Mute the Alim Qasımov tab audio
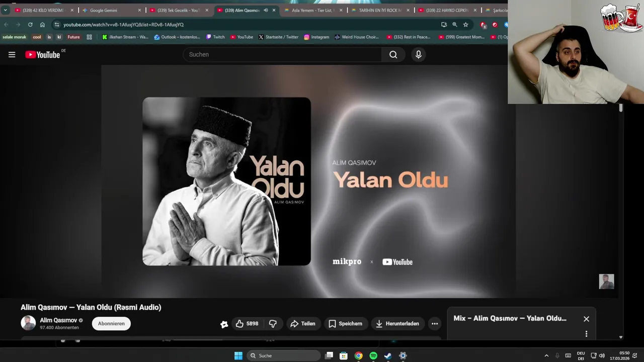 (x=266, y=10)
